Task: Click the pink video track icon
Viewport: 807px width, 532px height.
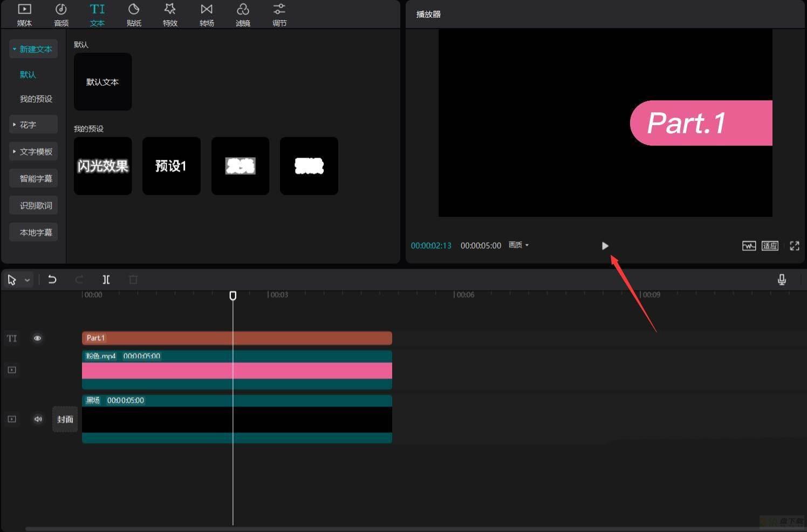Action: click(12, 370)
